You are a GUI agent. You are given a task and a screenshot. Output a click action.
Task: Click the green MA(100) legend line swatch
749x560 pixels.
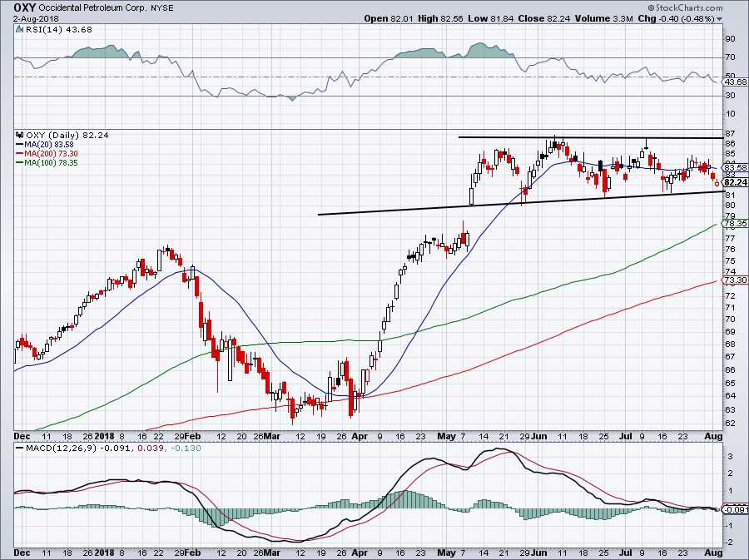[x=20, y=163]
